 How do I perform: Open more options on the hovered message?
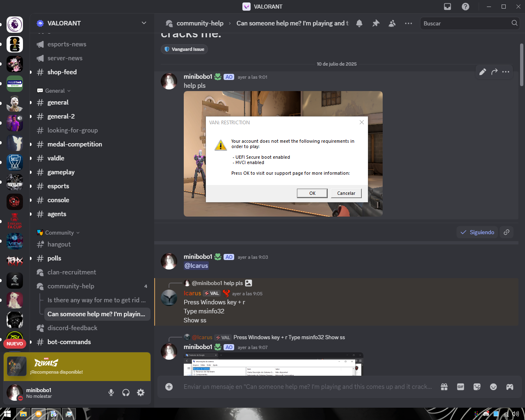[x=506, y=72]
